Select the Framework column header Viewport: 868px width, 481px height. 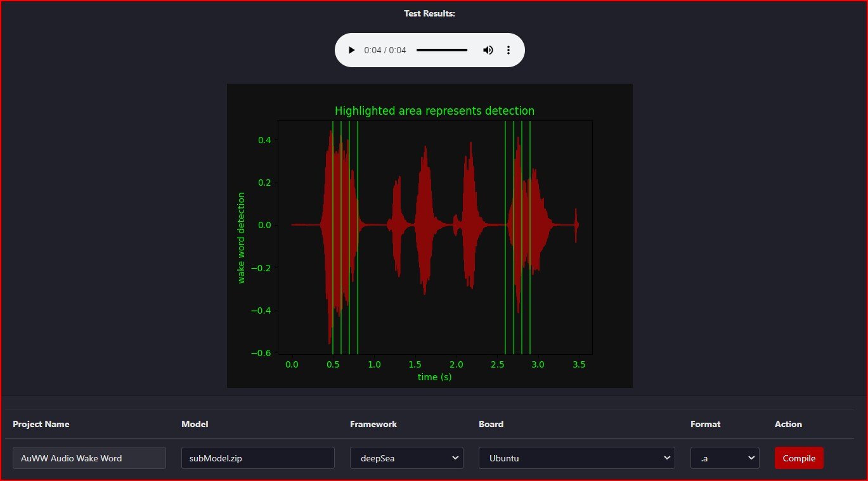[x=373, y=424]
